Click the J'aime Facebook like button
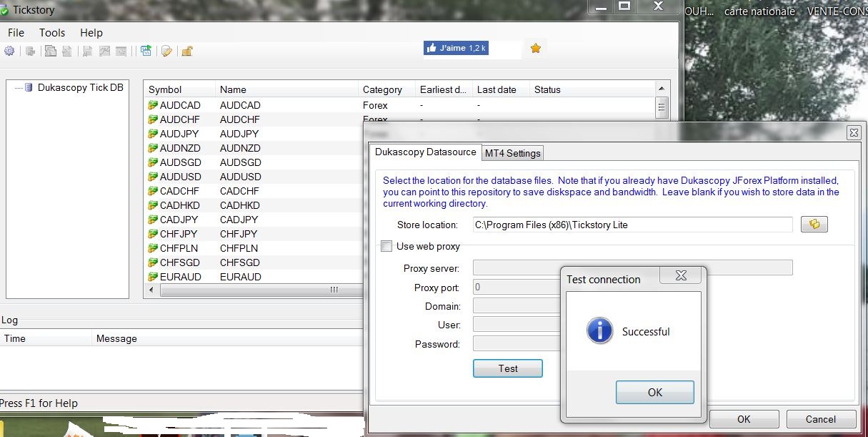The image size is (868, 437). pos(457,48)
